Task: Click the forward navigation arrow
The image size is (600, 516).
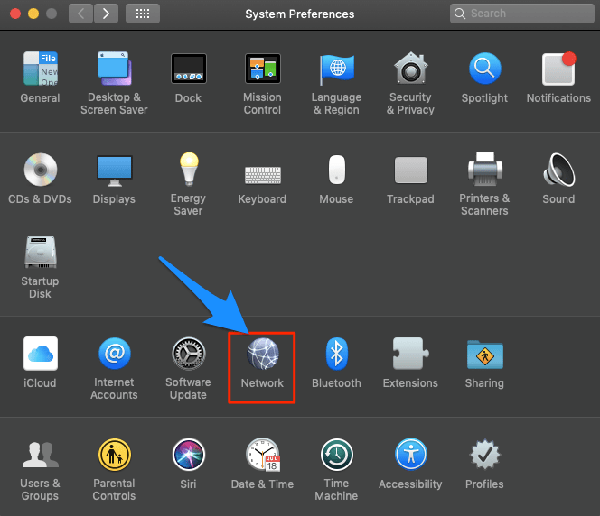Action: point(106,14)
